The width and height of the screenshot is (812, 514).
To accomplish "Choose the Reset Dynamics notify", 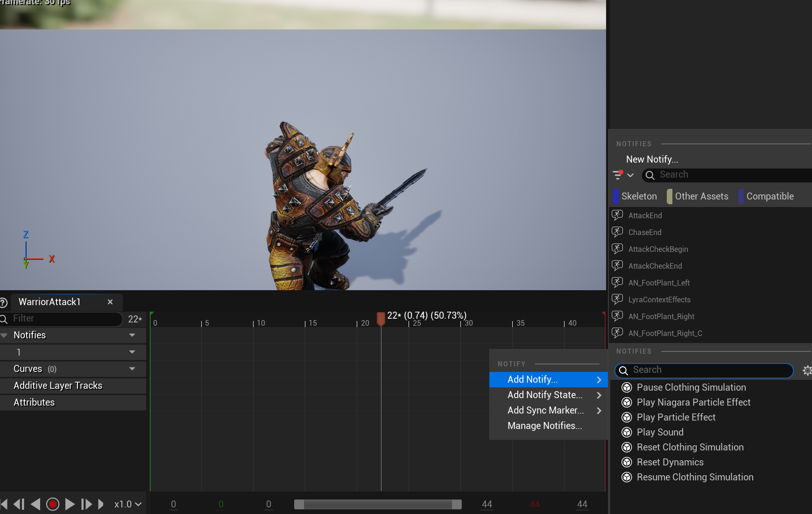I will pyautogui.click(x=670, y=462).
